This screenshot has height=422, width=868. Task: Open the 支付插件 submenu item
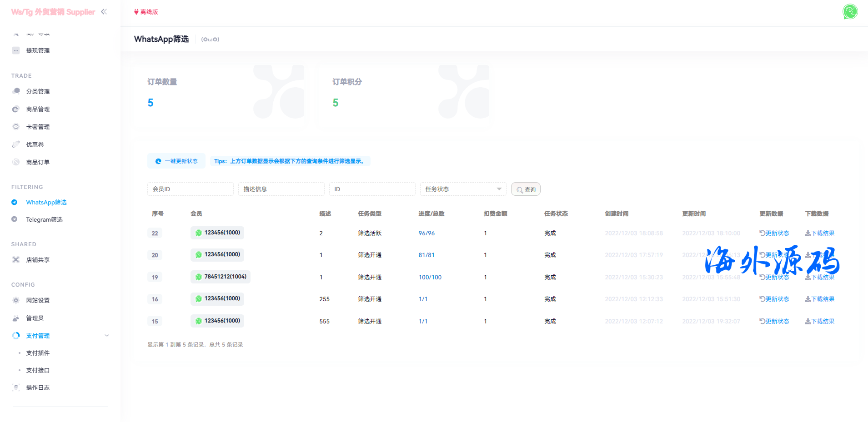pos(38,353)
